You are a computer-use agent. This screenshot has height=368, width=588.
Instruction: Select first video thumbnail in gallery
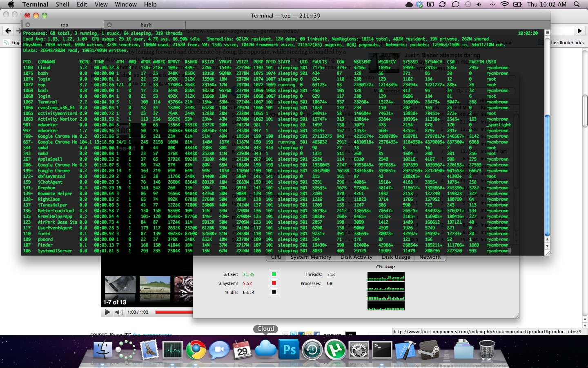(120, 285)
